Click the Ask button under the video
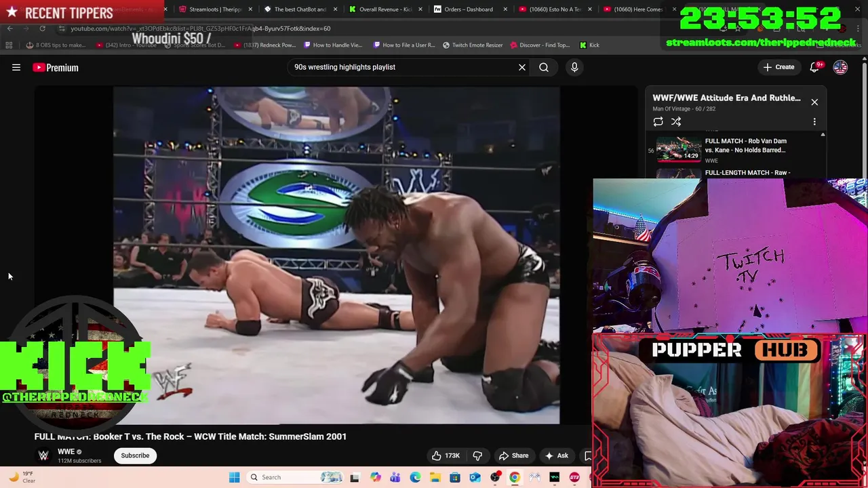 557,455
